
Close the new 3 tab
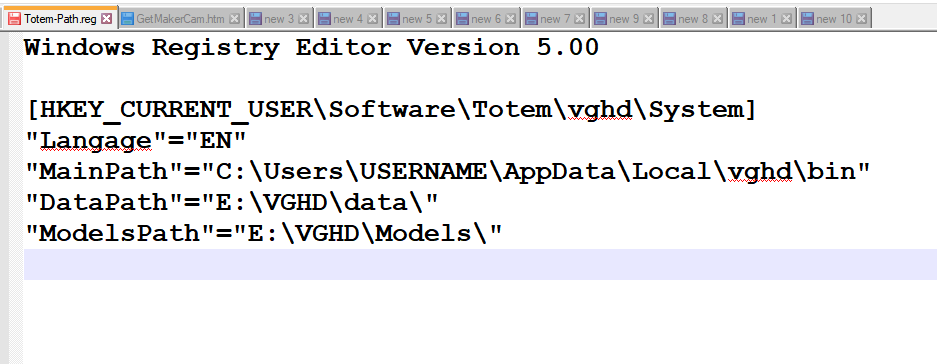pyautogui.click(x=304, y=19)
